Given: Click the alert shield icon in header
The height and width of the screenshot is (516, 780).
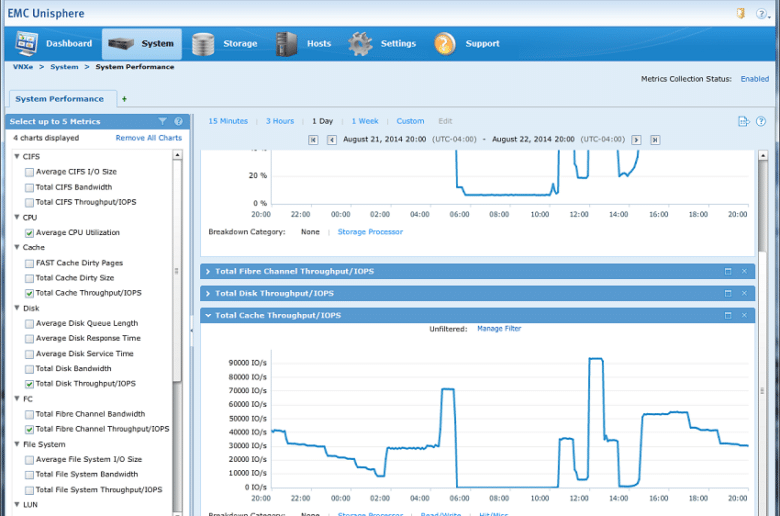Looking at the screenshot, I should pyautogui.click(x=741, y=13).
